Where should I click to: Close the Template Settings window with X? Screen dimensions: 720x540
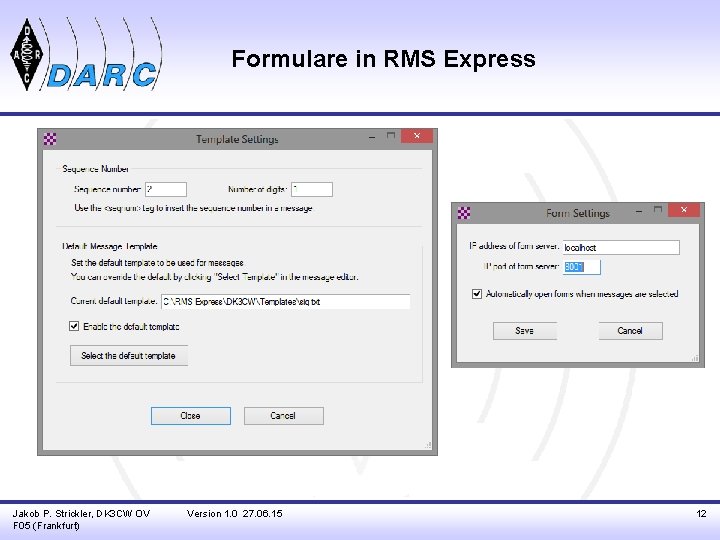tap(417, 136)
